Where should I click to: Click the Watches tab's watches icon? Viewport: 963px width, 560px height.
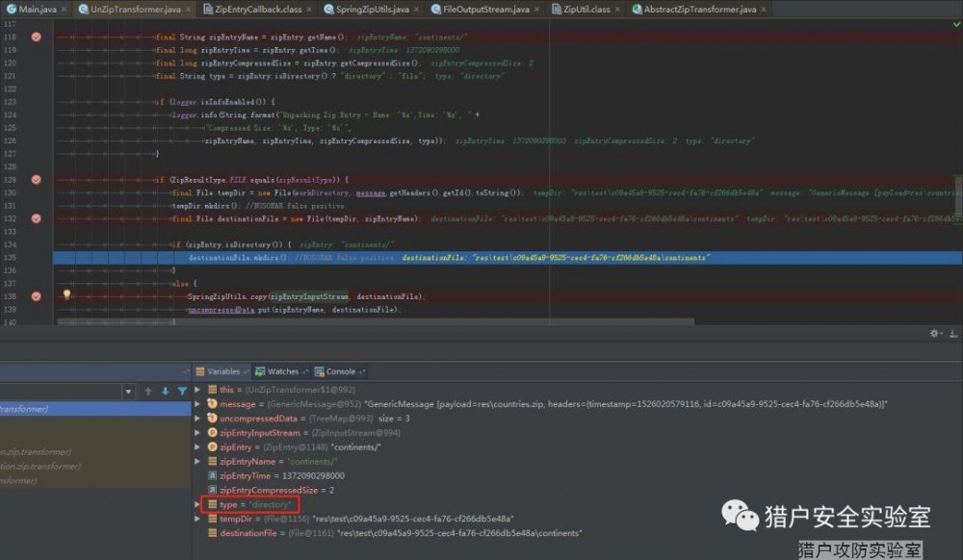(258, 370)
